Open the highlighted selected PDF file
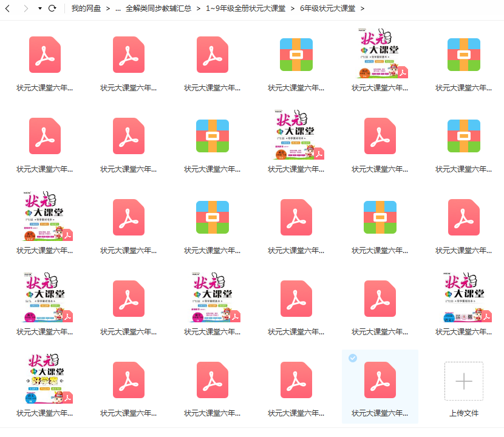The width and height of the screenshot is (504, 437). click(380, 380)
